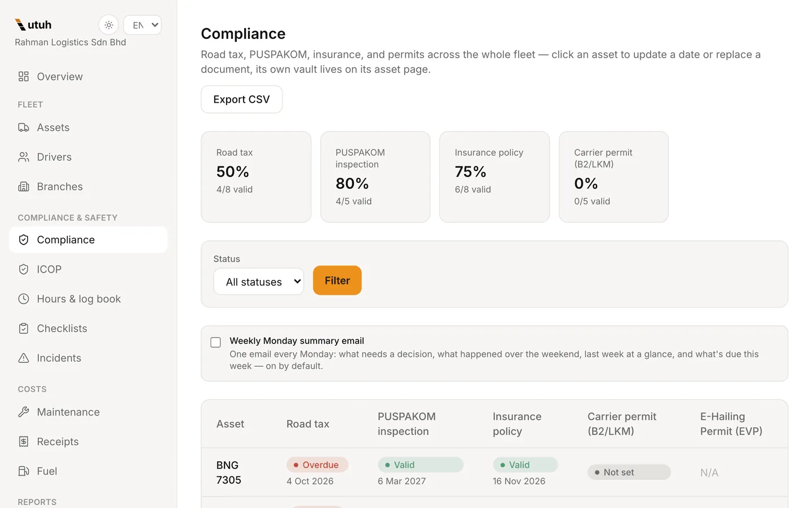
Task: Click the "E-Hailing Permit (EVP)" column header
Action: click(731, 424)
